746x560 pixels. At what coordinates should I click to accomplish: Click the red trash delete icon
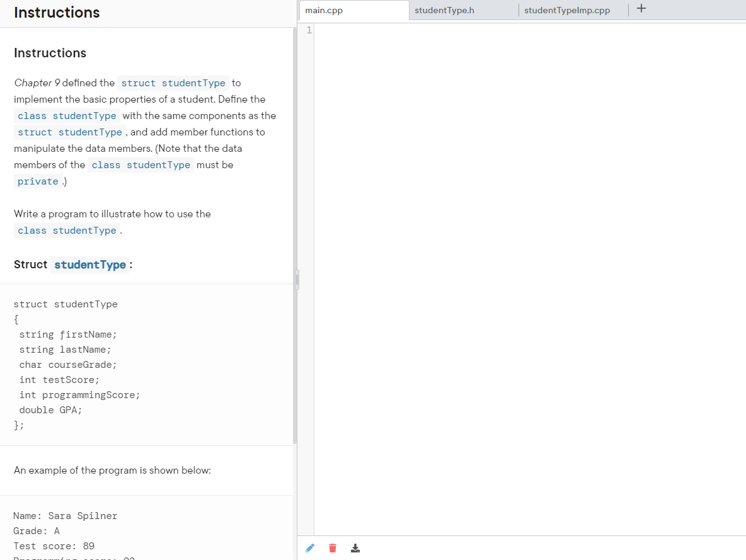(x=333, y=548)
